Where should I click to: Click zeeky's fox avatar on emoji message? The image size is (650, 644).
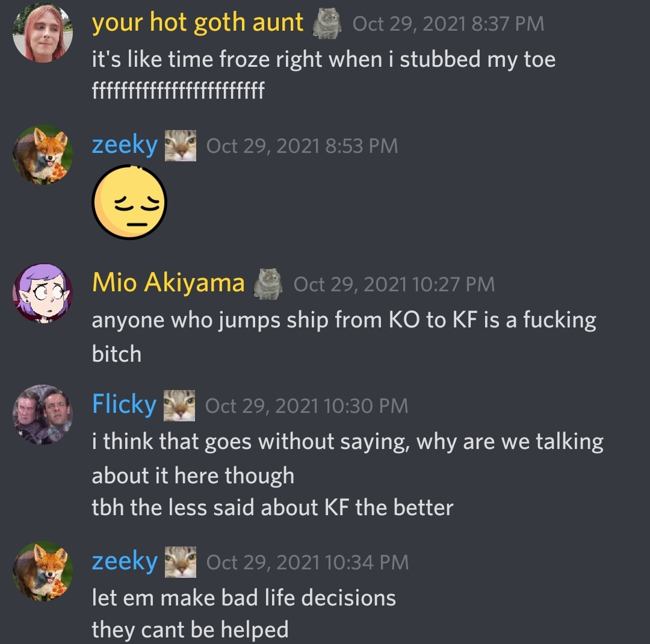[x=43, y=155]
